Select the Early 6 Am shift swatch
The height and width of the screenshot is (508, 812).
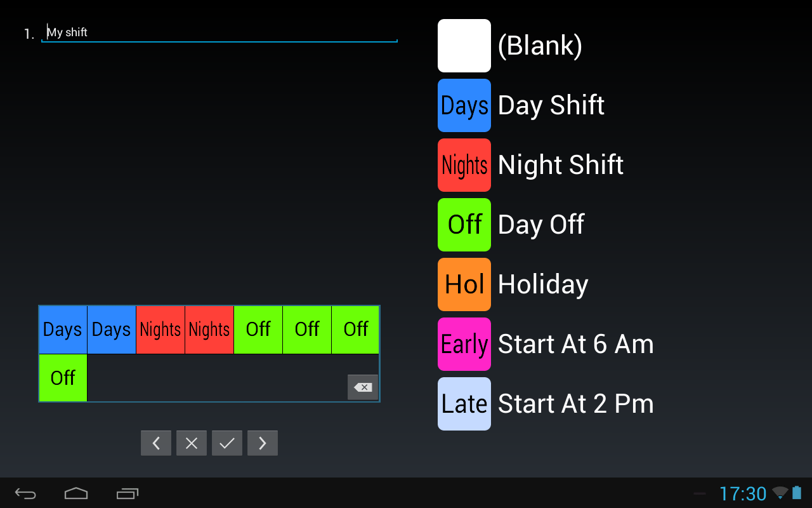coord(464,344)
